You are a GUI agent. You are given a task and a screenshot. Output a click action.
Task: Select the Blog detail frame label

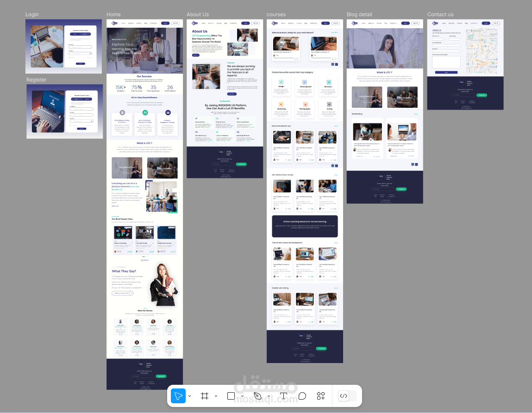point(359,15)
